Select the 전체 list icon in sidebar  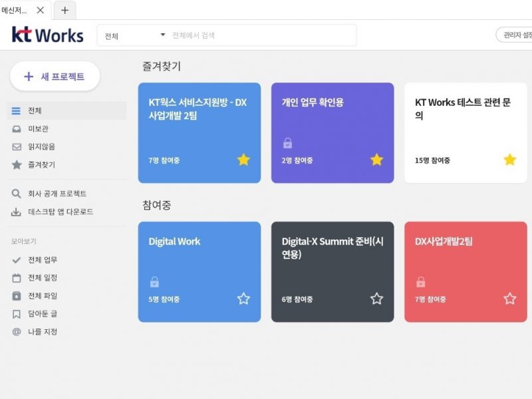[16, 111]
